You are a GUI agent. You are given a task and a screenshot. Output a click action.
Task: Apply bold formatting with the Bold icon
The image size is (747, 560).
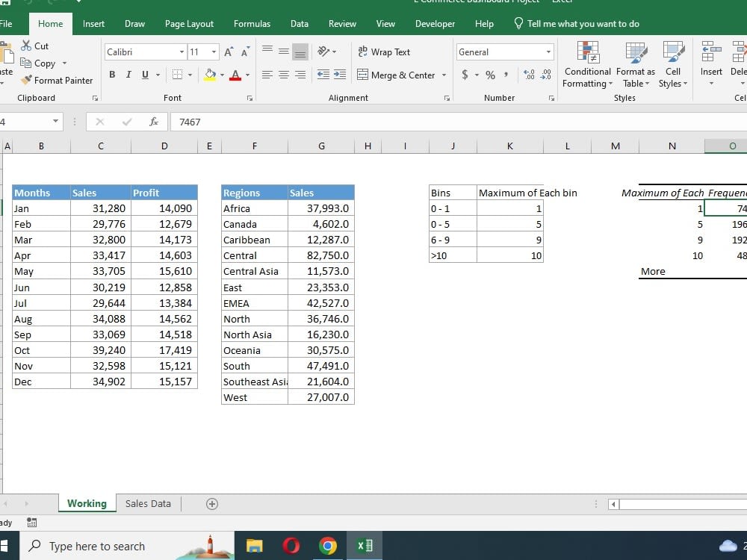[x=112, y=75]
